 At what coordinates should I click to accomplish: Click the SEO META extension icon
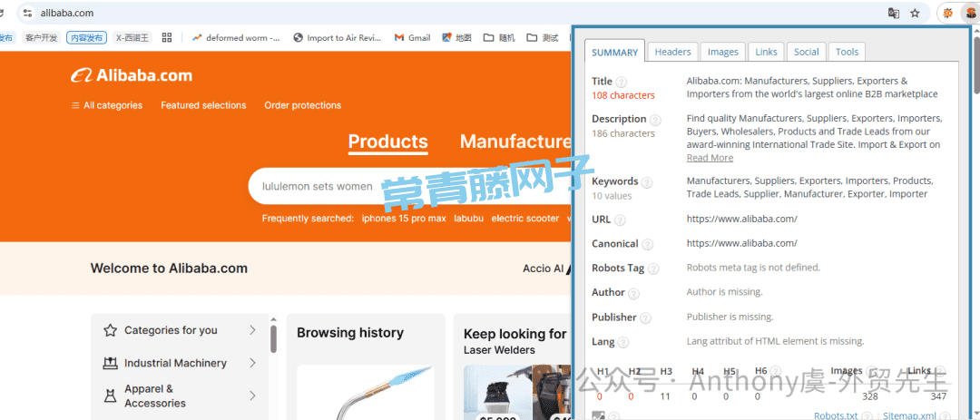tap(970, 13)
